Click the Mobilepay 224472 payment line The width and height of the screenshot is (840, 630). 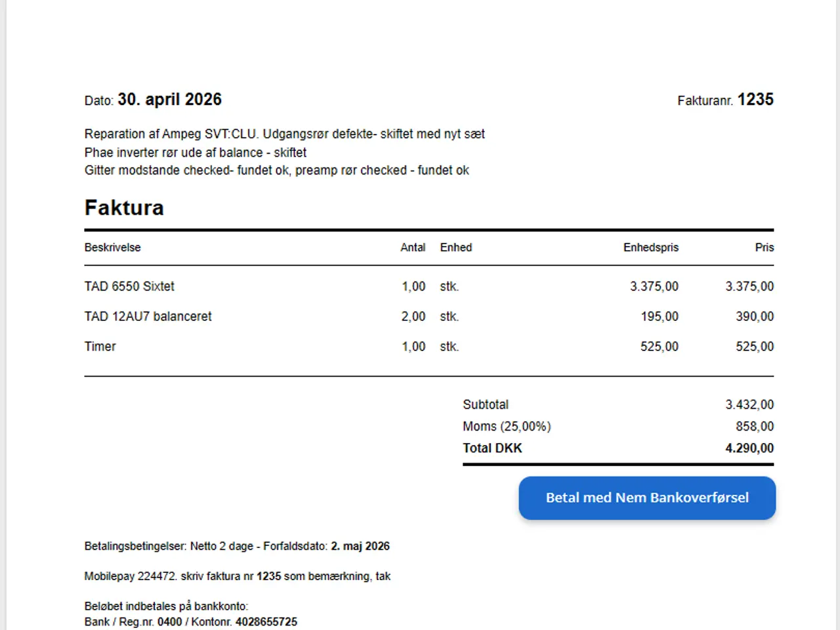tap(238, 576)
